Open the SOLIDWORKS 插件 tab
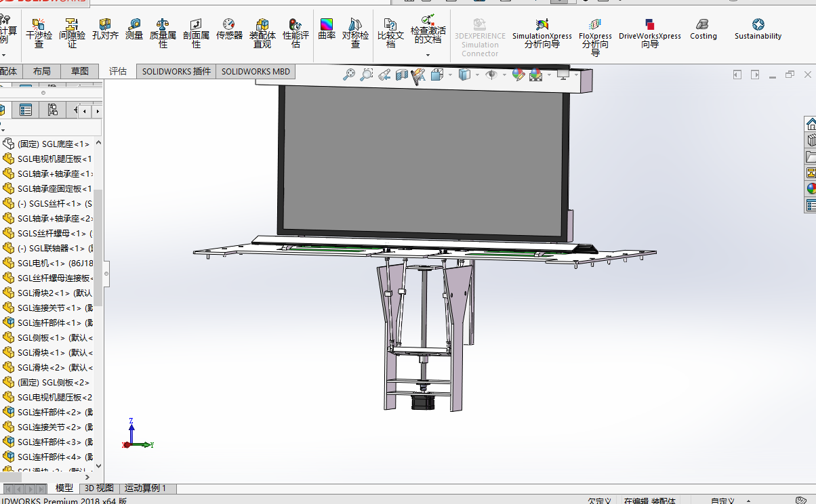The height and width of the screenshot is (504, 816). point(176,71)
